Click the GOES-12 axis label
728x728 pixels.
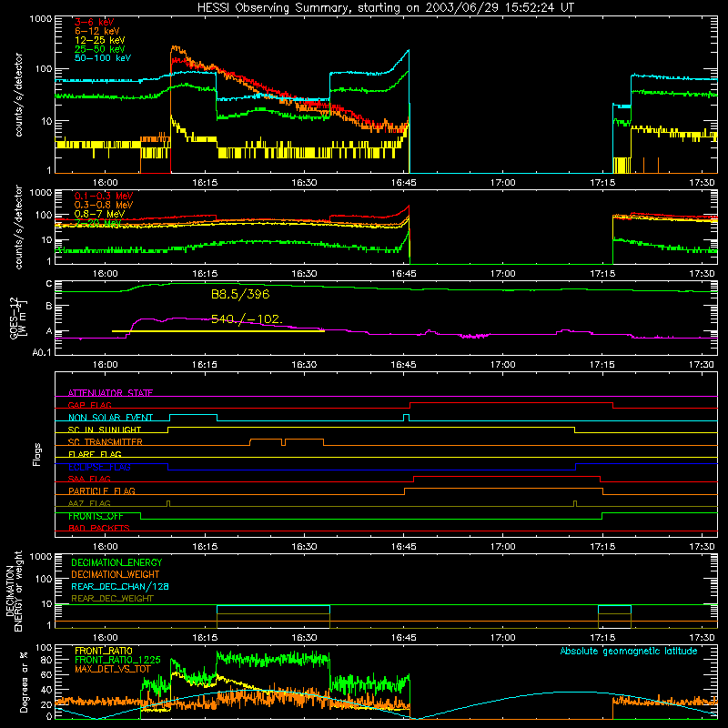tap(17, 318)
